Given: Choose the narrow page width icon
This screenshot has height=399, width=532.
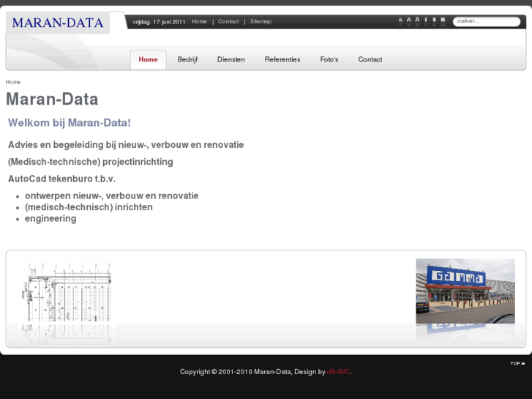Looking at the screenshot, I should coord(426,20).
